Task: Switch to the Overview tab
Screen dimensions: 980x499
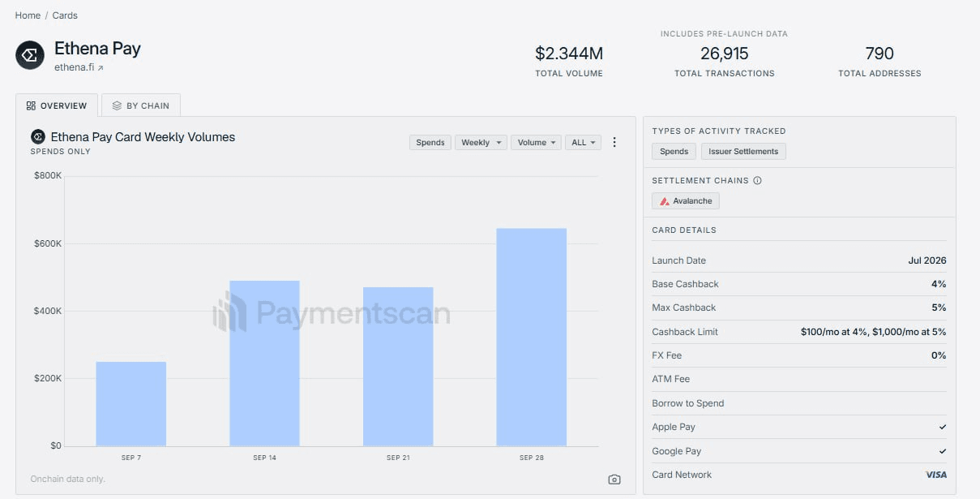Action: [x=57, y=105]
